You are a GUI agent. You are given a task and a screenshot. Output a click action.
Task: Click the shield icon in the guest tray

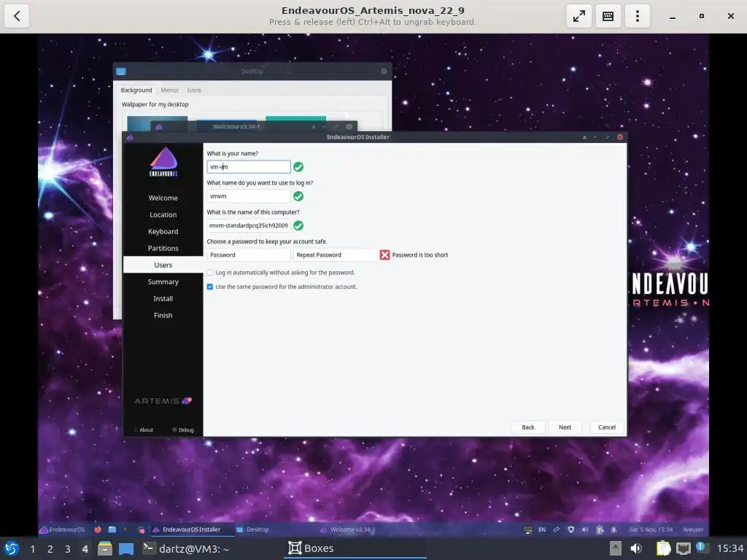(570, 529)
